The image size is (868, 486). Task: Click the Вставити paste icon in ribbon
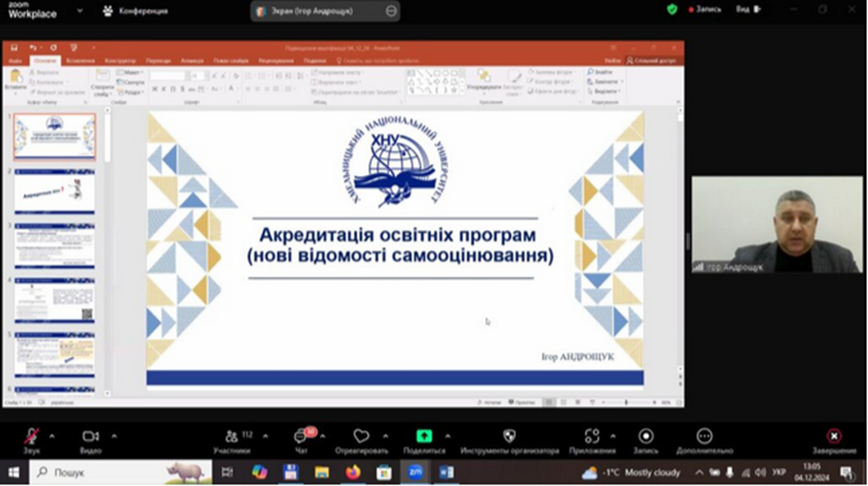click(15, 80)
